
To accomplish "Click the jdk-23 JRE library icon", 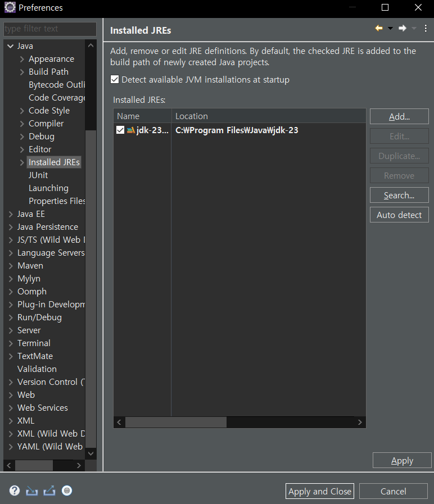I will (x=130, y=130).
